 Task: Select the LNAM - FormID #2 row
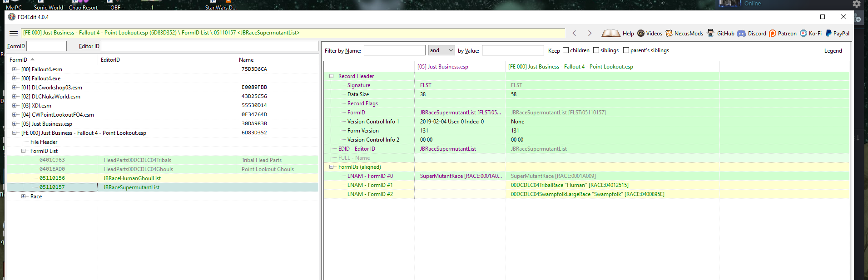pos(586,194)
